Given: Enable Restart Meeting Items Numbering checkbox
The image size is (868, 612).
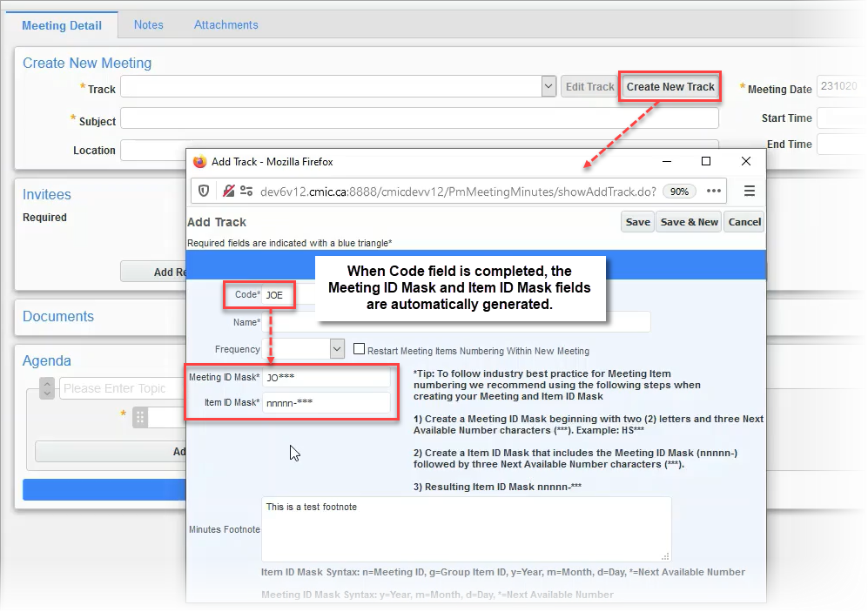Looking at the screenshot, I should coord(359,350).
